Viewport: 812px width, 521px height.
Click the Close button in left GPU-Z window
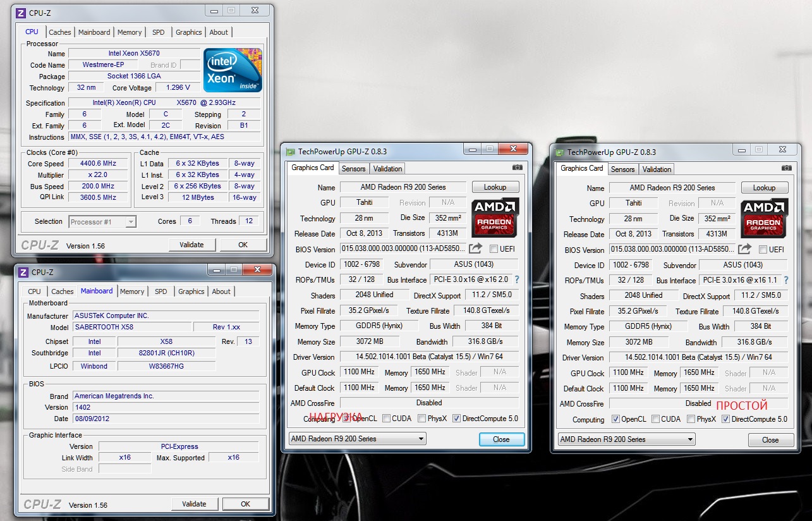click(501, 439)
